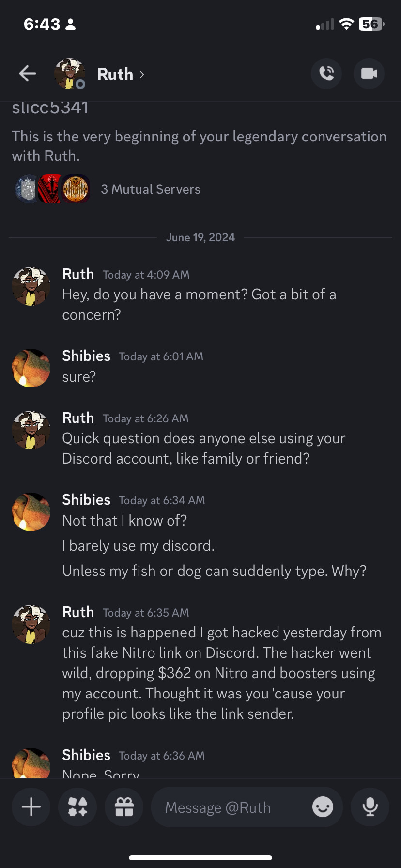Viewport: 401px width, 868px height.
Task: Open the Nitro gift icon
Action: click(x=124, y=807)
